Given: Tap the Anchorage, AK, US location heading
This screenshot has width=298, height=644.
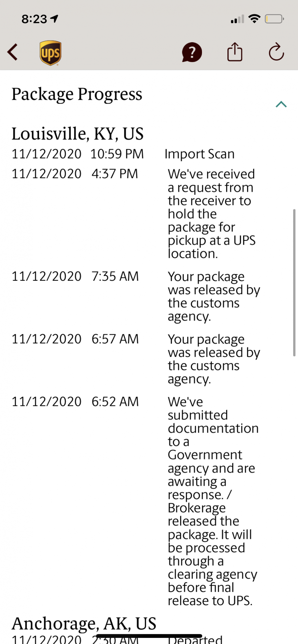Looking at the screenshot, I should click(x=84, y=623).
